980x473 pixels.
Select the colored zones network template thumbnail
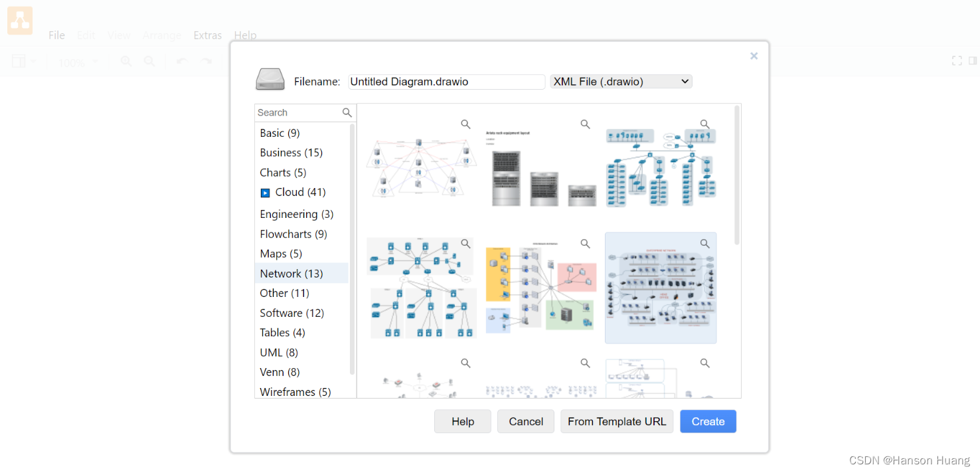click(x=541, y=288)
